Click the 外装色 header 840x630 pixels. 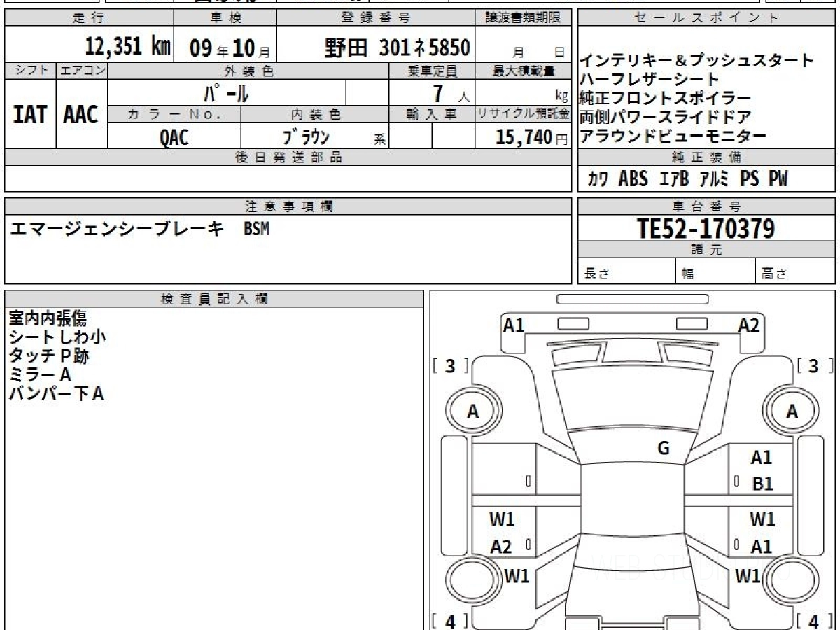[248, 71]
